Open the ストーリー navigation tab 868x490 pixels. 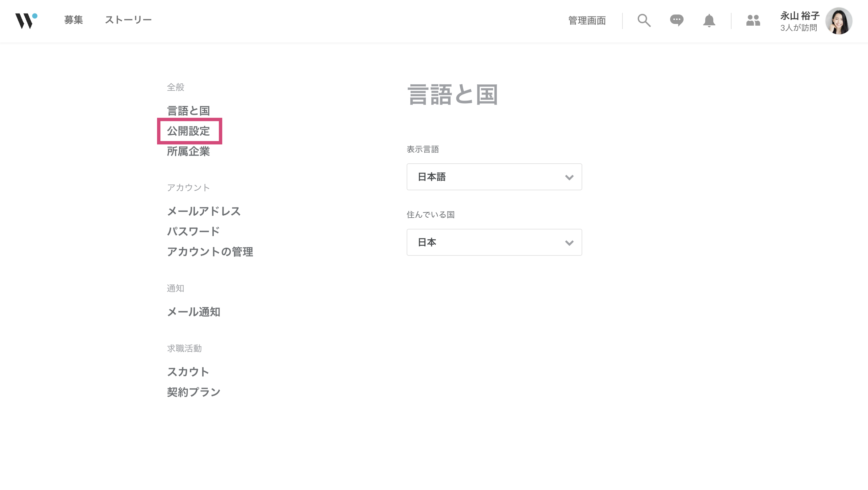(128, 20)
